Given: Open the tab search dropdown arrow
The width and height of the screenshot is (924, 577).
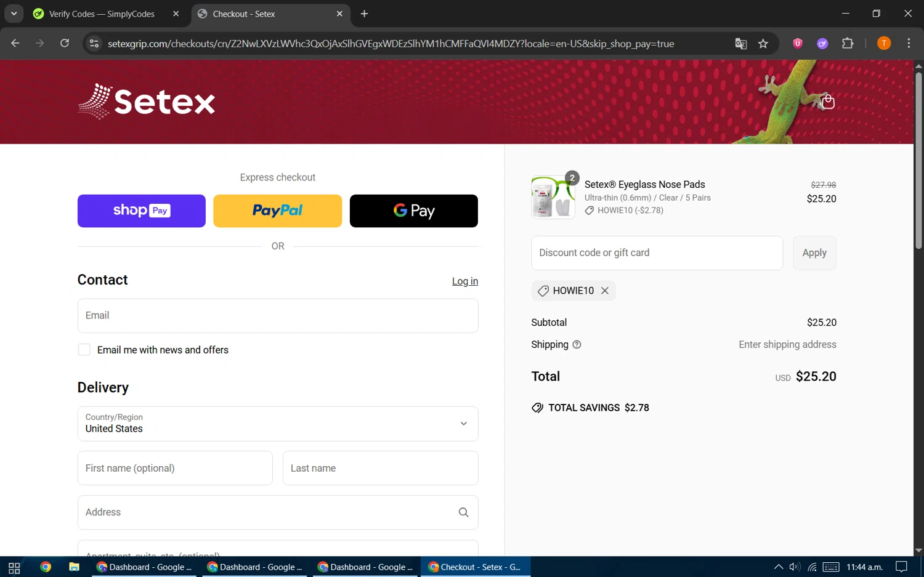Looking at the screenshot, I should [x=14, y=14].
